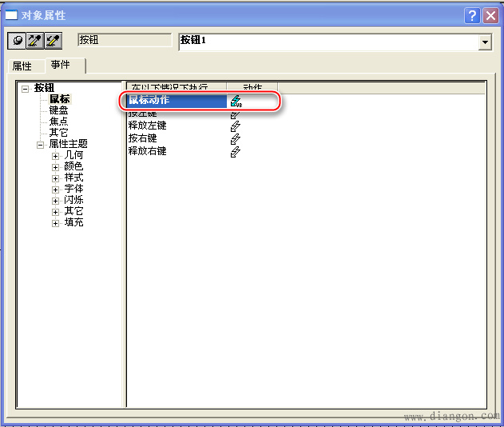Select the 释放左键 event row
Viewport: 504px width, 427px height.
tap(148, 126)
